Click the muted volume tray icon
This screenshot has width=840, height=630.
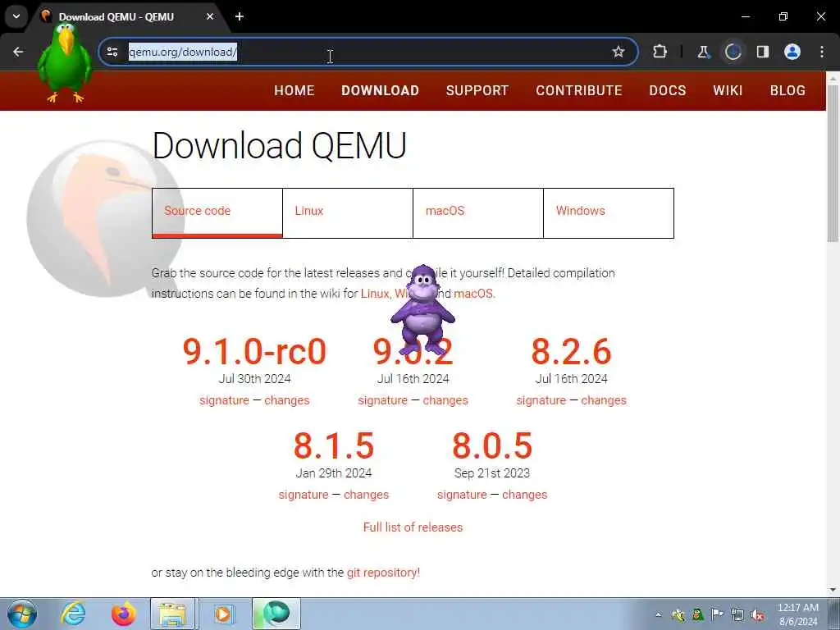757,614
